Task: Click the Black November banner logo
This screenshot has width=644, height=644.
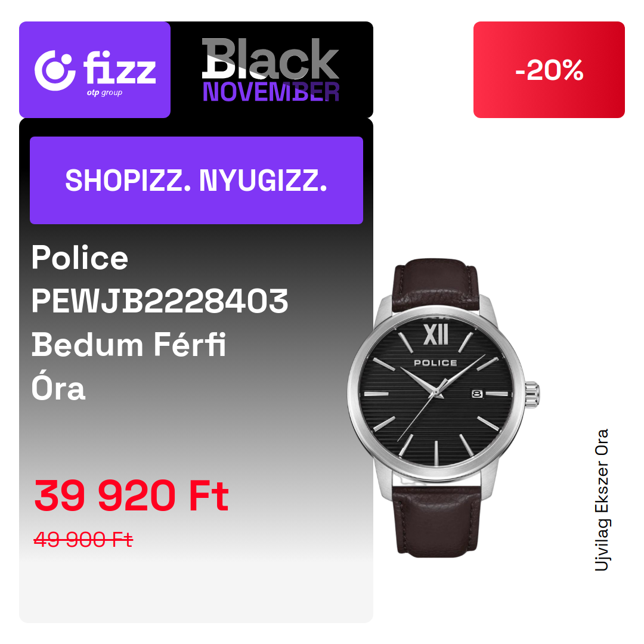Action: click(x=271, y=70)
